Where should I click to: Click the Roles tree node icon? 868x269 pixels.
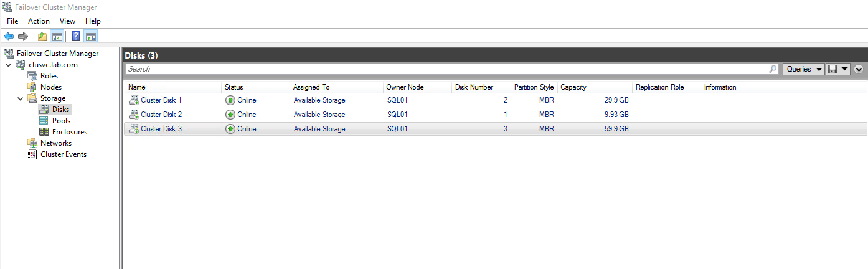point(32,76)
